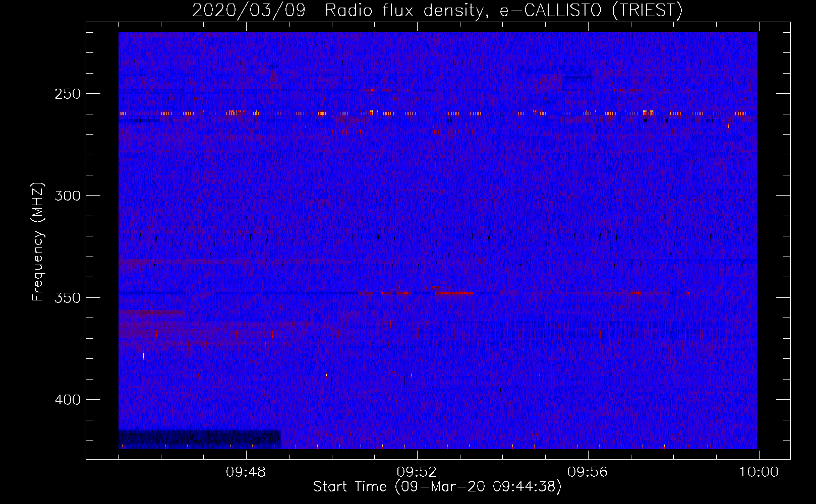Click the 300 frequency tick label
816x504 pixels.
(x=67, y=196)
